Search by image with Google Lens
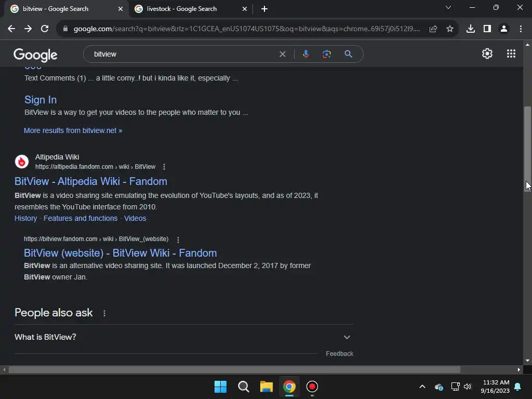This screenshot has height=399, width=532. (327, 54)
